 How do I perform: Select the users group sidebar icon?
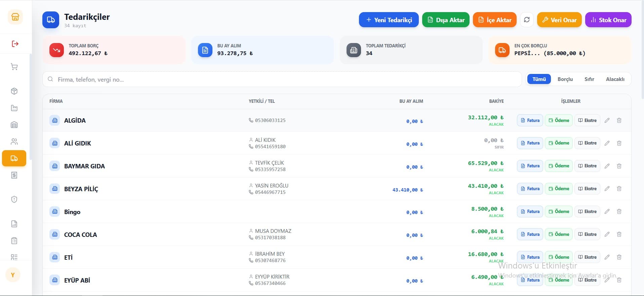(x=14, y=141)
